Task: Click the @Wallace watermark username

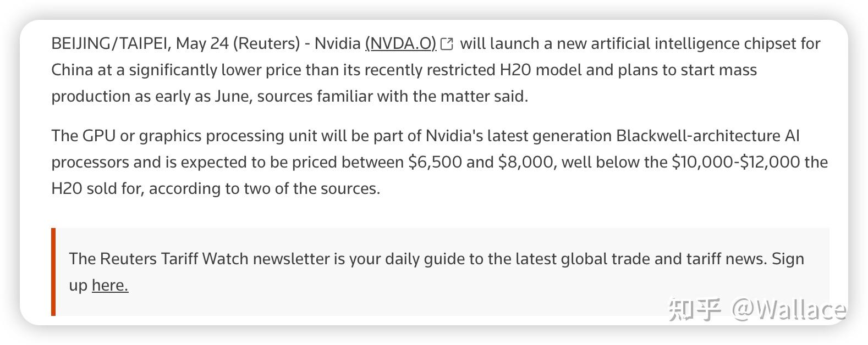Action: [x=789, y=309]
